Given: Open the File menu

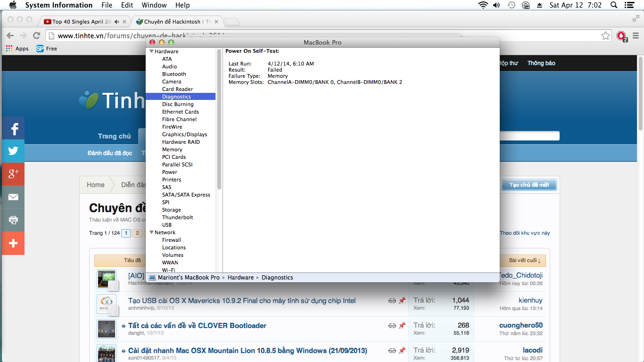Looking at the screenshot, I should pos(107,5).
